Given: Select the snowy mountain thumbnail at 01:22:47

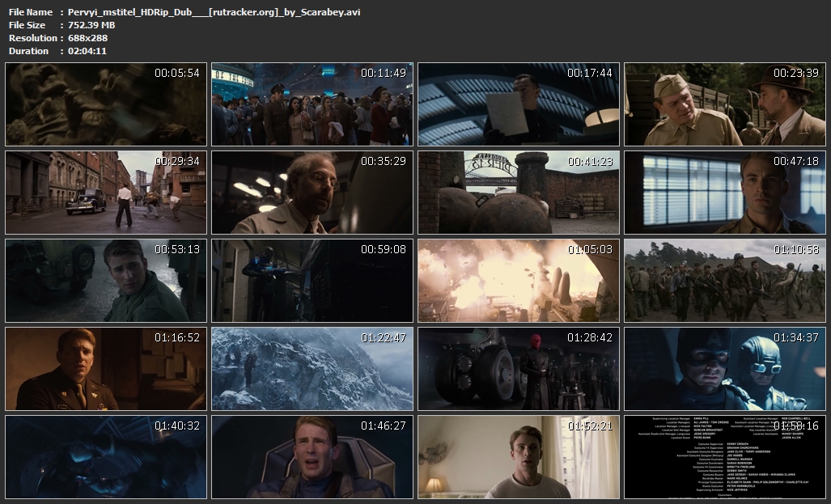Looking at the screenshot, I should point(312,370).
